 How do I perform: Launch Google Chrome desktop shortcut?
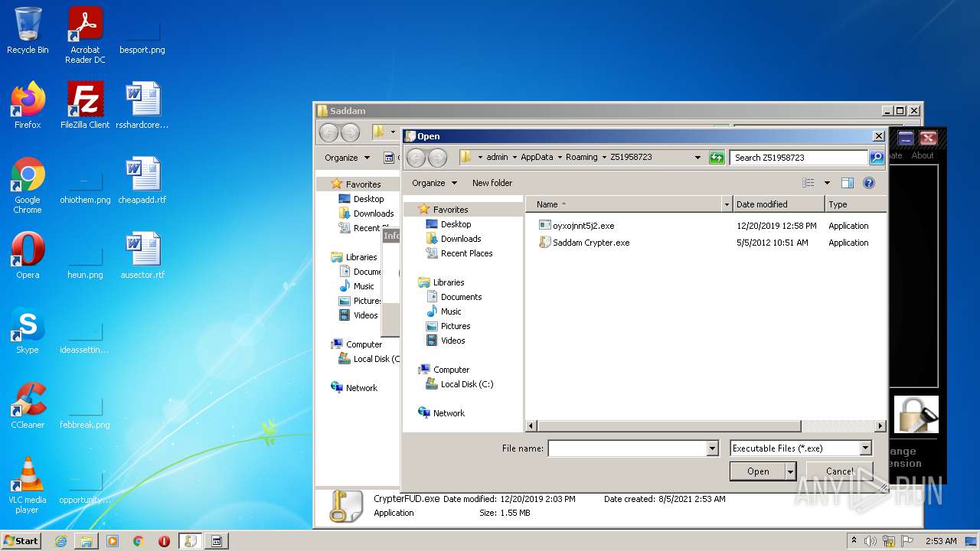pos(28,185)
